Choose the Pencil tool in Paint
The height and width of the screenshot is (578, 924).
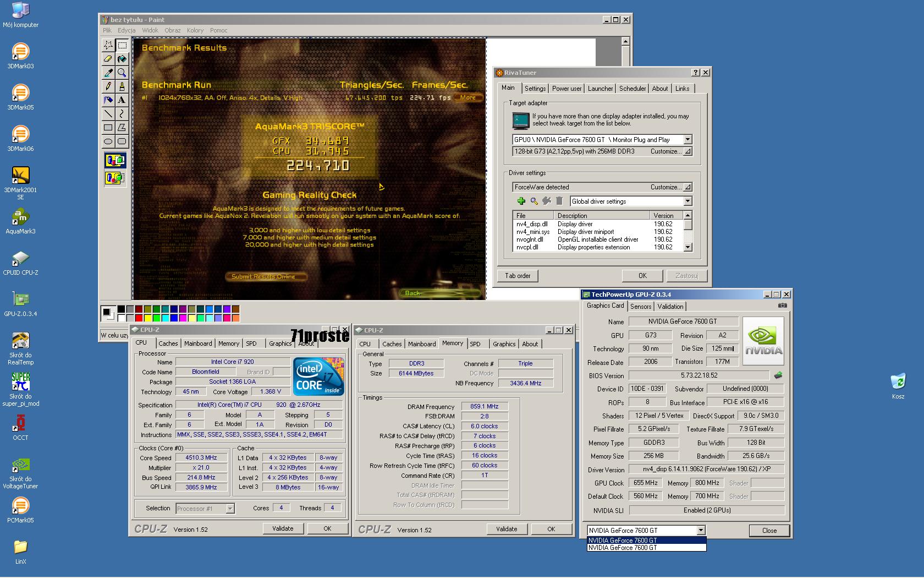pos(108,86)
